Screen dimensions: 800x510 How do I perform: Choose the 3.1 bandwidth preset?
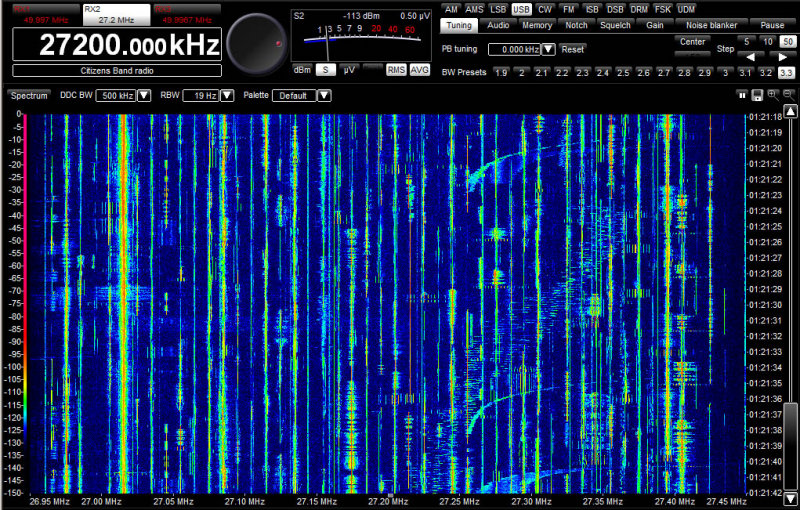tap(745, 72)
